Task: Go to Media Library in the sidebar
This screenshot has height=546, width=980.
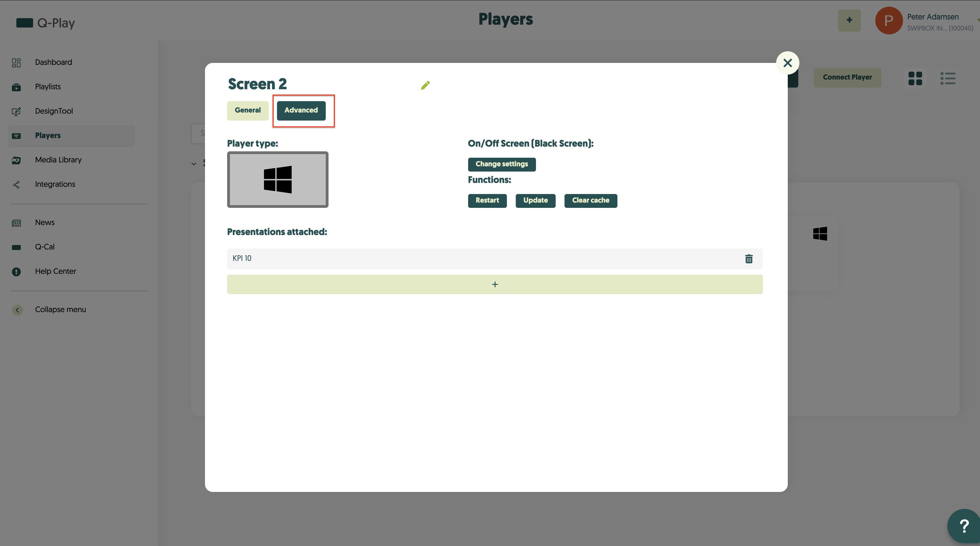Action: (58, 160)
